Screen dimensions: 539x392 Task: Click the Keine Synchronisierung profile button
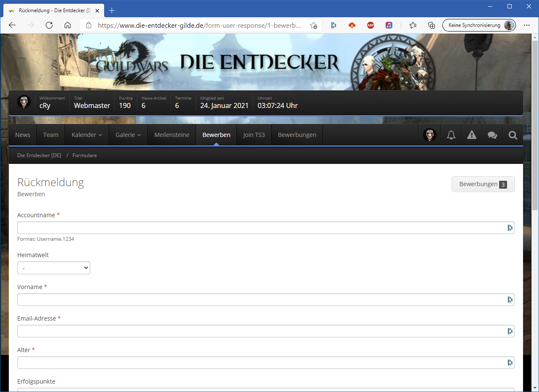pyautogui.click(x=479, y=25)
